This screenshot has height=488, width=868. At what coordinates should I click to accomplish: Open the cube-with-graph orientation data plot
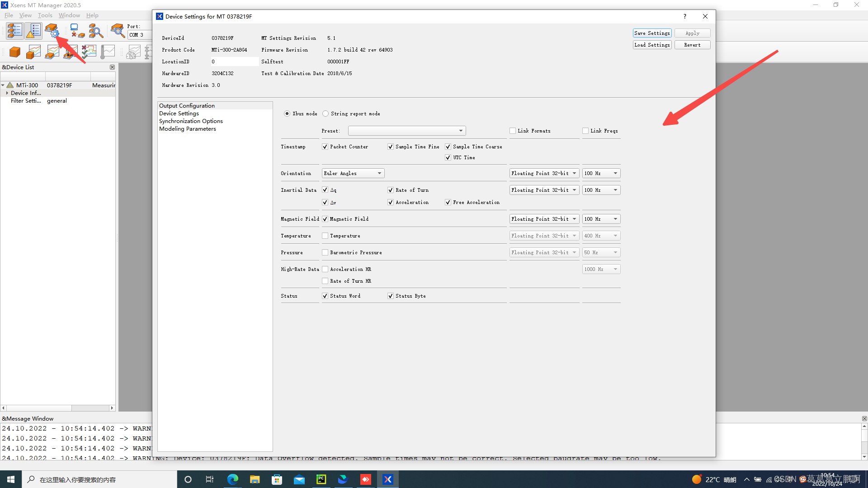(x=33, y=52)
